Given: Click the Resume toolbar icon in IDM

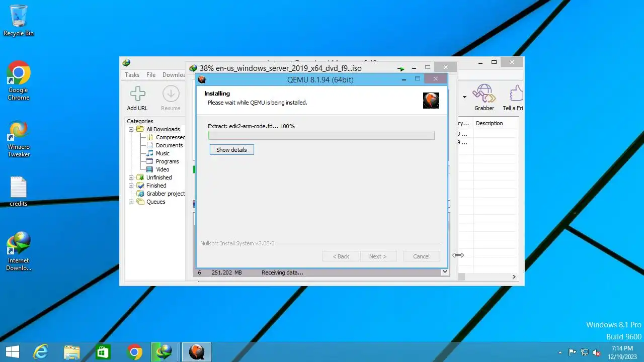Looking at the screenshot, I should point(171,94).
